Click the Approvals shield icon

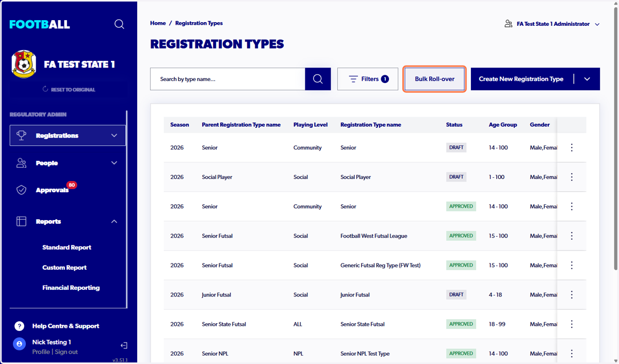21,190
